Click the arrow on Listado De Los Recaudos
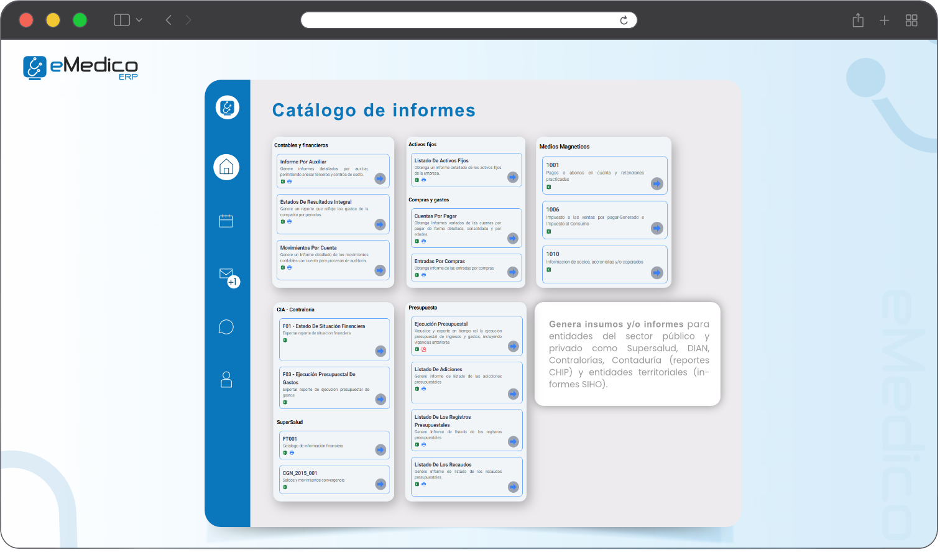The image size is (940, 560). [514, 487]
